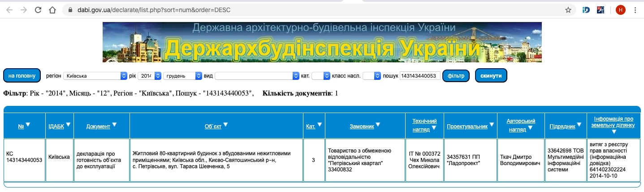Select category cell value '3'
644x192 pixels.
314,160
